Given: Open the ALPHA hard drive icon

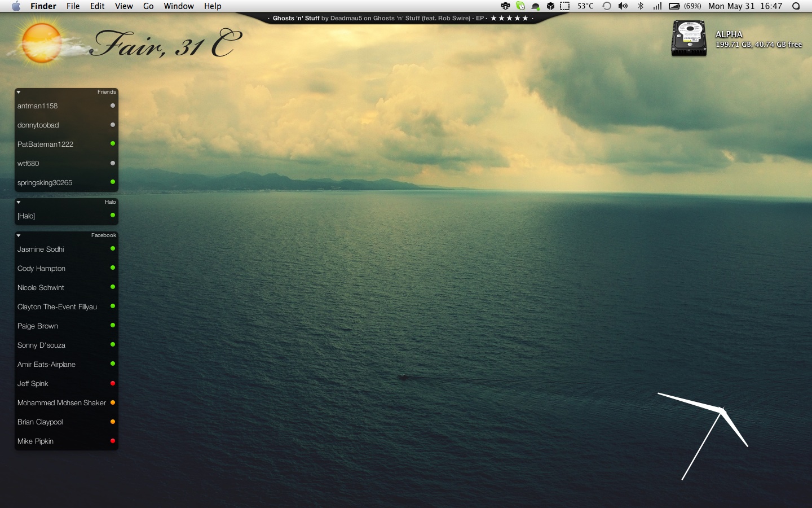Looking at the screenshot, I should 689,38.
